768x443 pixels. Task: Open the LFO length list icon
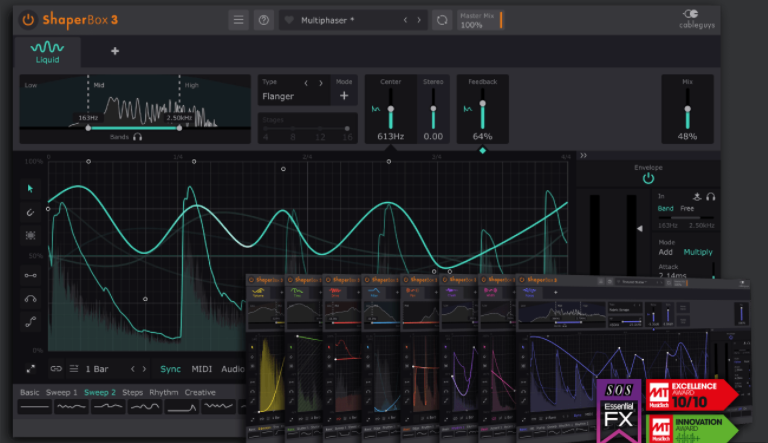tap(74, 369)
